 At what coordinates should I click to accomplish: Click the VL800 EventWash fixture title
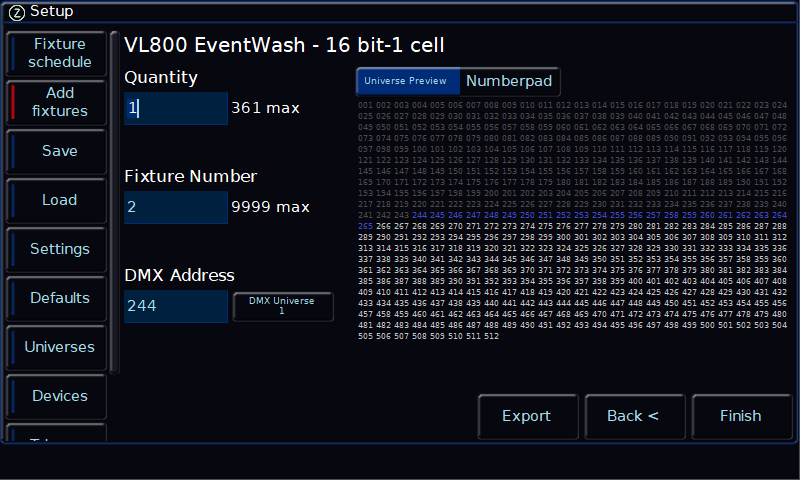click(x=284, y=45)
